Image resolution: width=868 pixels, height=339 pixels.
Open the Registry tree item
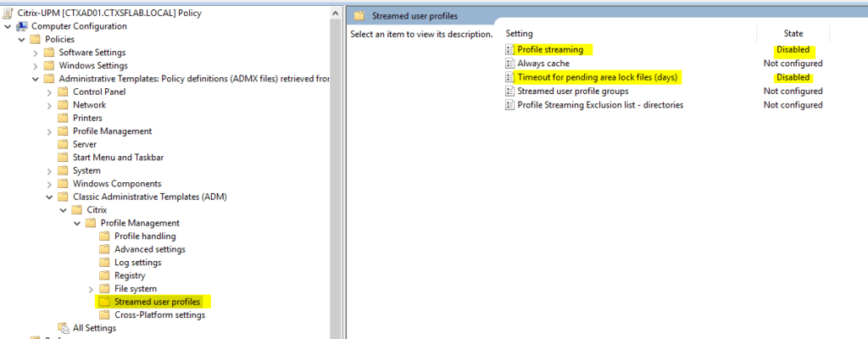[x=130, y=275]
